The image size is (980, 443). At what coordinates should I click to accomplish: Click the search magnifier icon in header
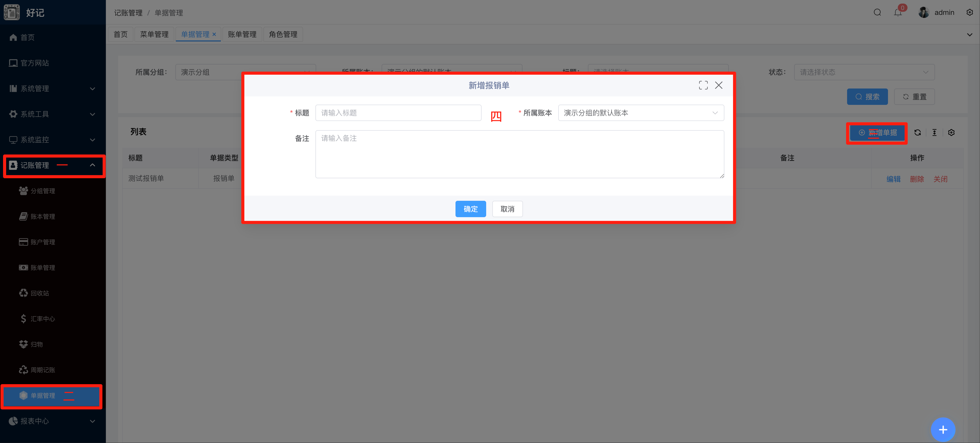coord(877,13)
